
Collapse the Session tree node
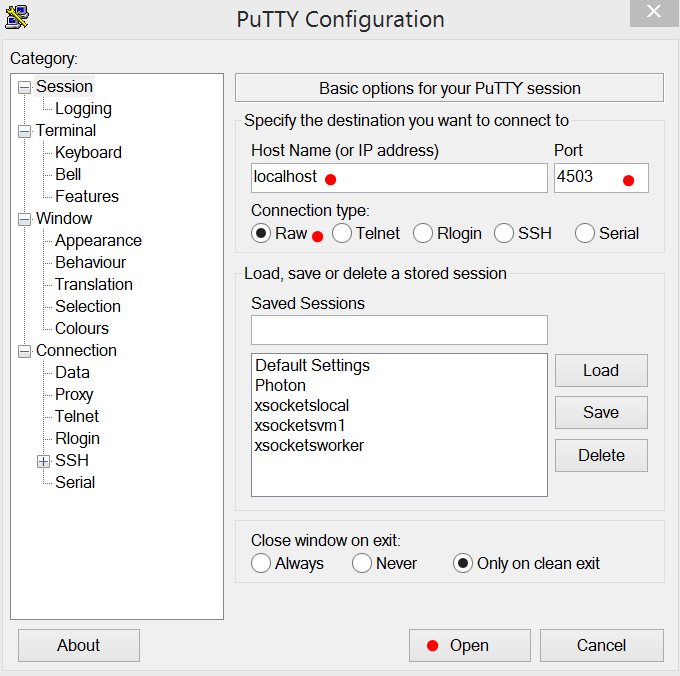tap(25, 87)
